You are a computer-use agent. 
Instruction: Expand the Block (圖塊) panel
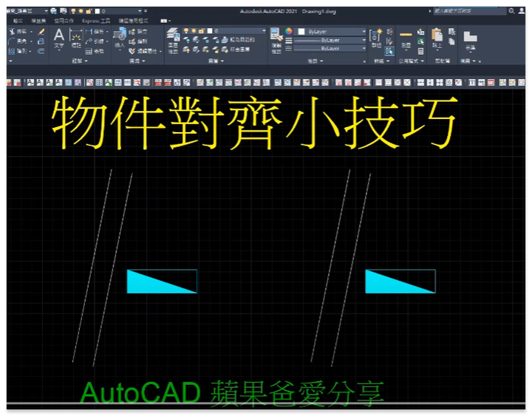click(137, 61)
